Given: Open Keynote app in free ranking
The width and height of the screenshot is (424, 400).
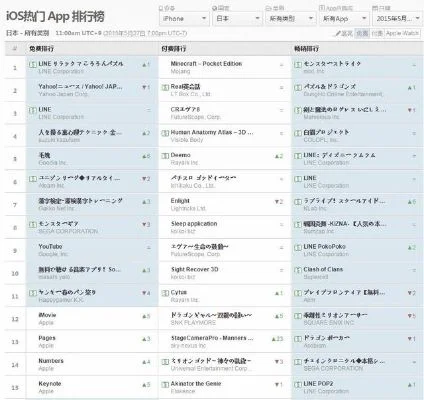Looking at the screenshot, I should tap(50, 384).
